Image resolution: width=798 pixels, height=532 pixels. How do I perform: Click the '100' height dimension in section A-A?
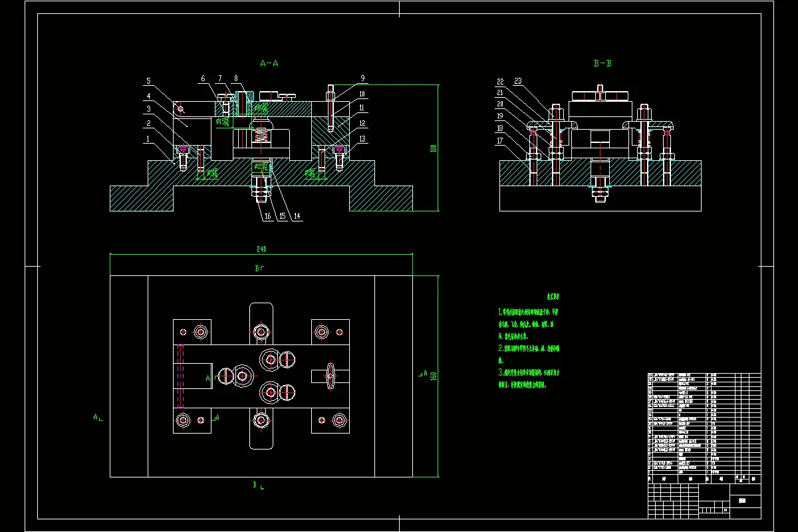(433, 148)
